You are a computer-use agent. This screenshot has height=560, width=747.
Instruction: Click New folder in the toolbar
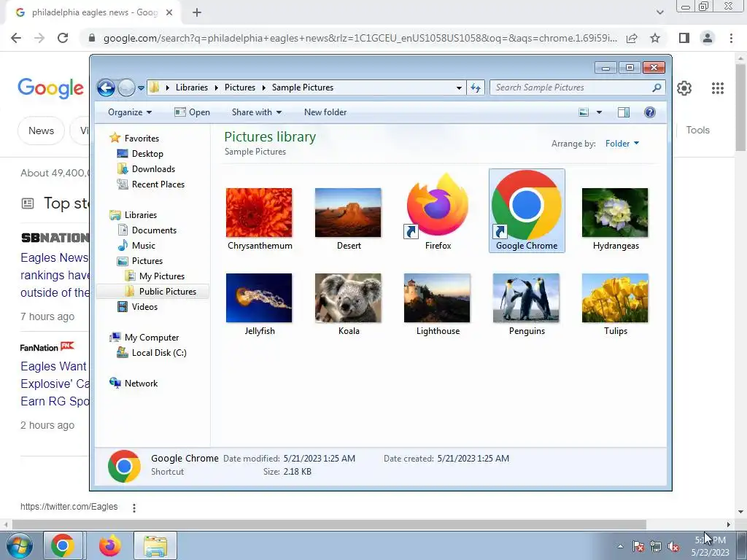(325, 112)
